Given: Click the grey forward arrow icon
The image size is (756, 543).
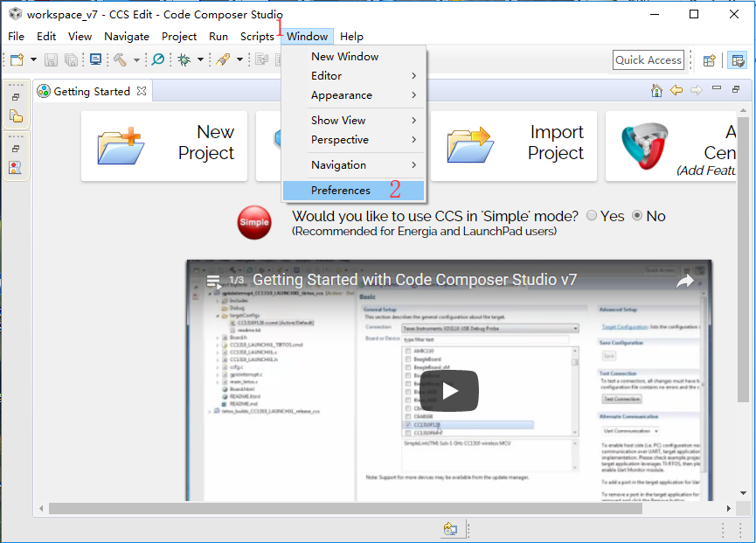Looking at the screenshot, I should click(697, 90).
